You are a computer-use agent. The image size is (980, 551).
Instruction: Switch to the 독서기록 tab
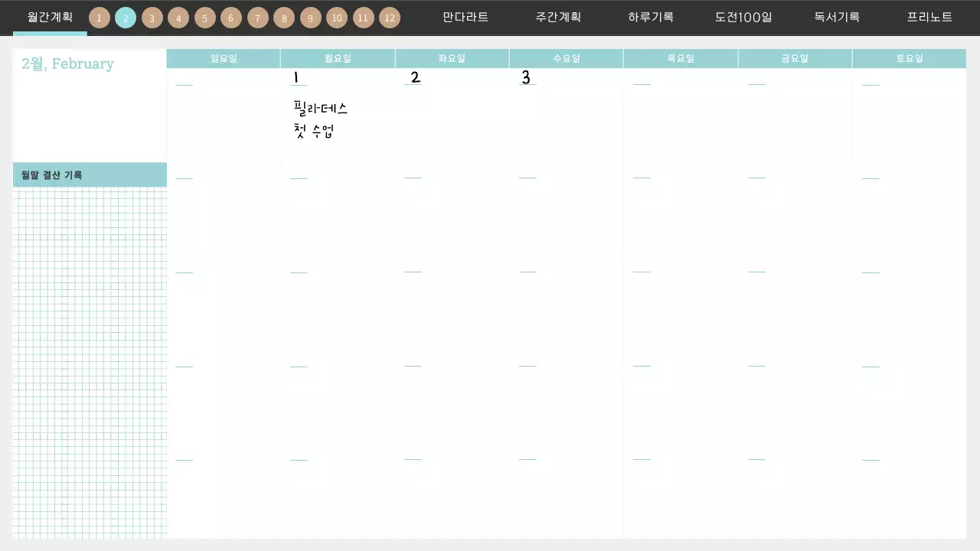pyautogui.click(x=837, y=17)
